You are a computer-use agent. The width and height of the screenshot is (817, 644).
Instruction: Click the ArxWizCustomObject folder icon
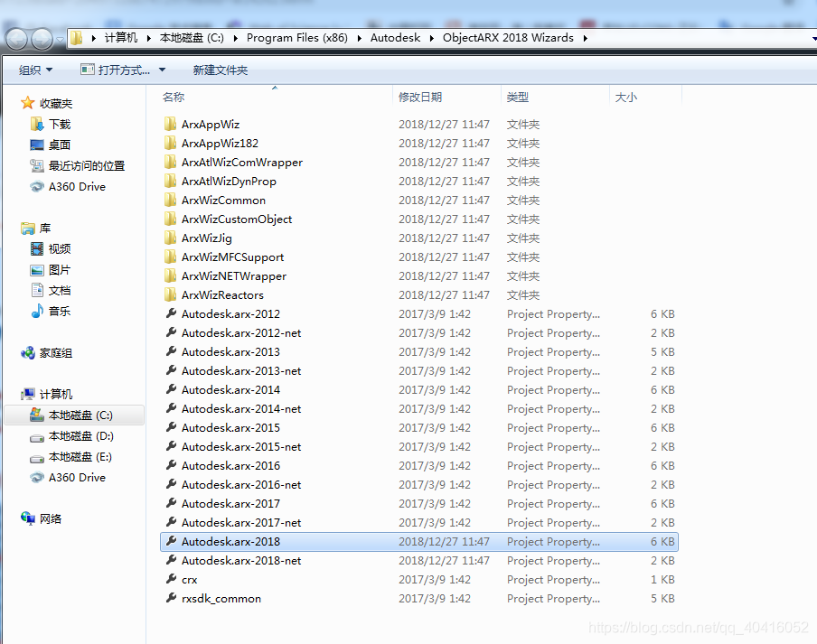click(171, 219)
